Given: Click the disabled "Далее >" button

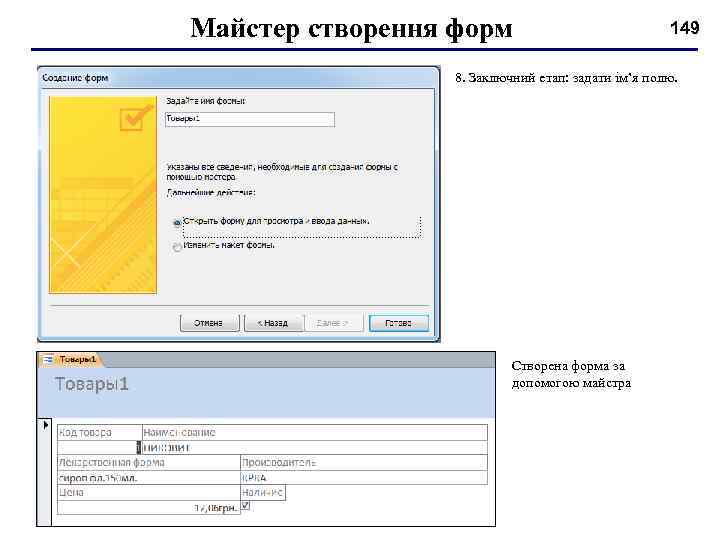Looking at the screenshot, I should 334,323.
